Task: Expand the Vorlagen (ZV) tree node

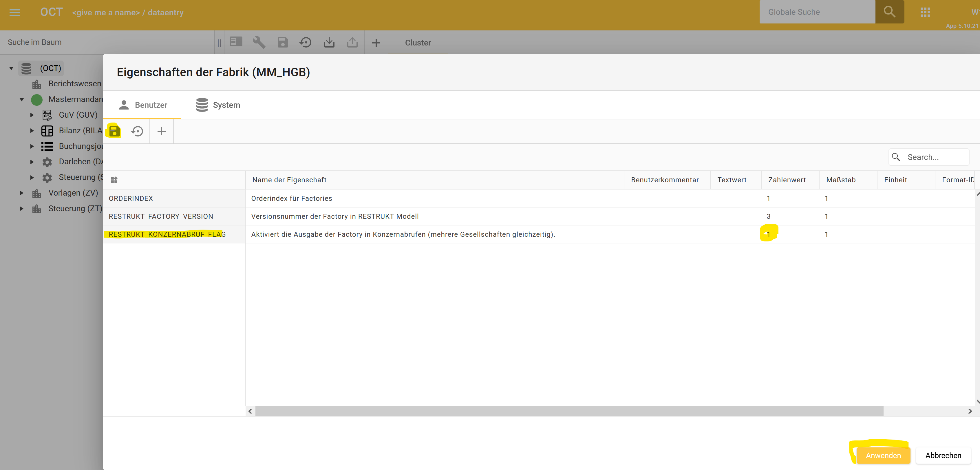Action: [22, 193]
